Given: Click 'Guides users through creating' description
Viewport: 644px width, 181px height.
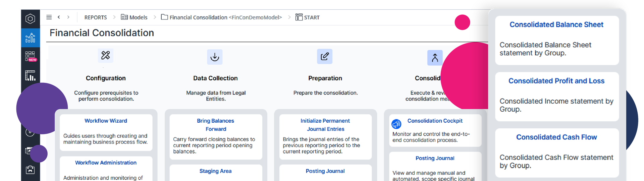Looking at the screenshot, I should click(105, 139).
